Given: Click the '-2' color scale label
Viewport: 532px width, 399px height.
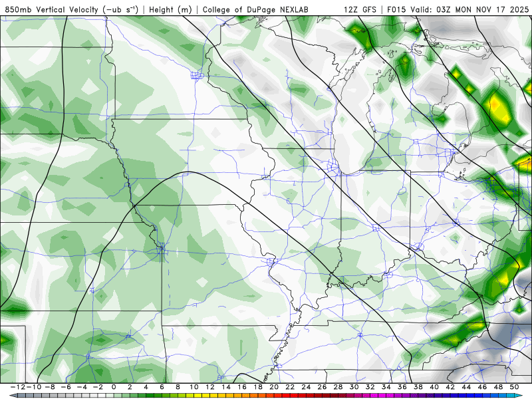Looking at the screenshot, I should 98,387.
